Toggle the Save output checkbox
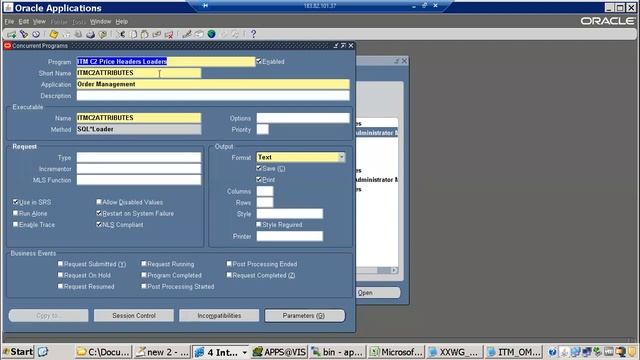Screen dimensions: 640x360 (x=259, y=168)
